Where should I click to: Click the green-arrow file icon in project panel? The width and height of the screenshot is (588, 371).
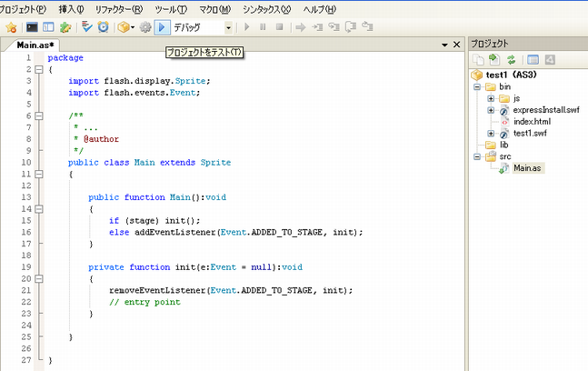494,60
